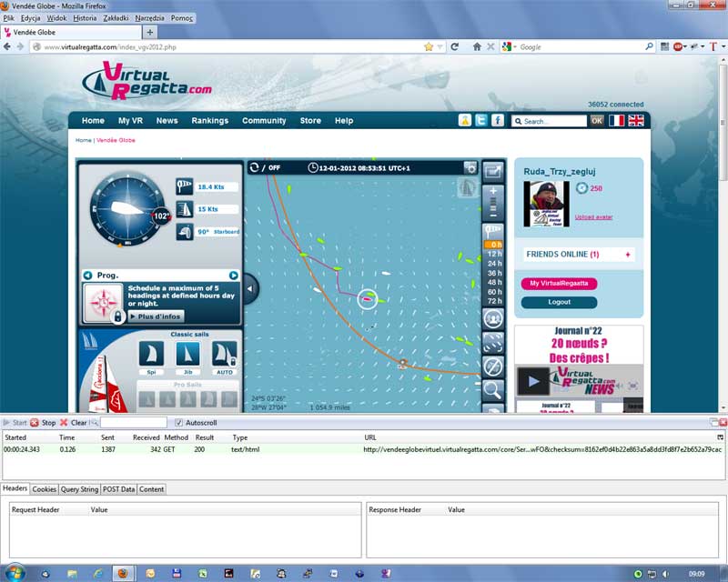The height and width of the screenshot is (582, 728).
Task: Click the Logout button
Action: 559,302
